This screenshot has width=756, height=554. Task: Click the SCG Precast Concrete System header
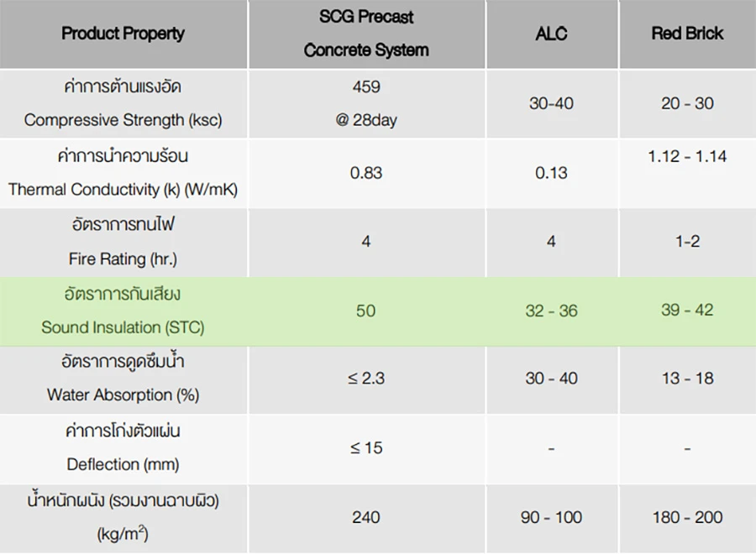(366, 34)
